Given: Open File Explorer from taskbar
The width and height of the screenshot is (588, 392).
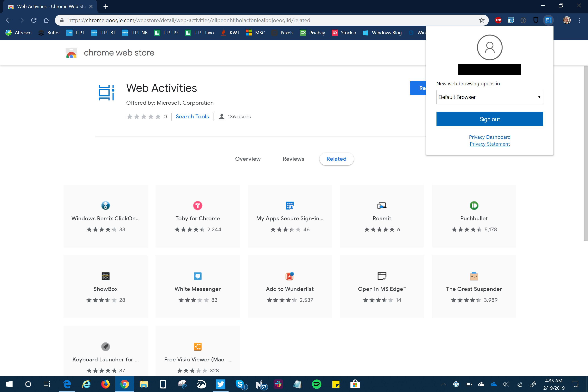Looking at the screenshot, I should (144, 384).
